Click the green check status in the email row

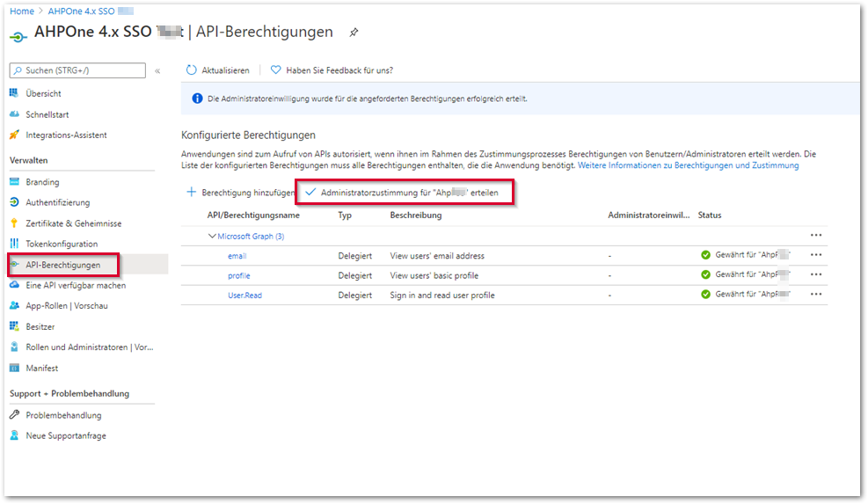(x=705, y=255)
